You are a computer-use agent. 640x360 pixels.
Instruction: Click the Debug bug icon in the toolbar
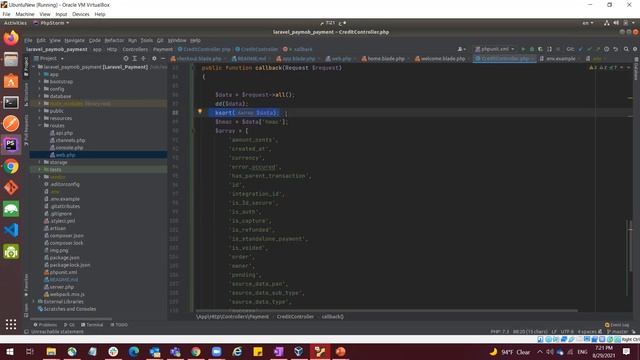[x=531, y=49]
